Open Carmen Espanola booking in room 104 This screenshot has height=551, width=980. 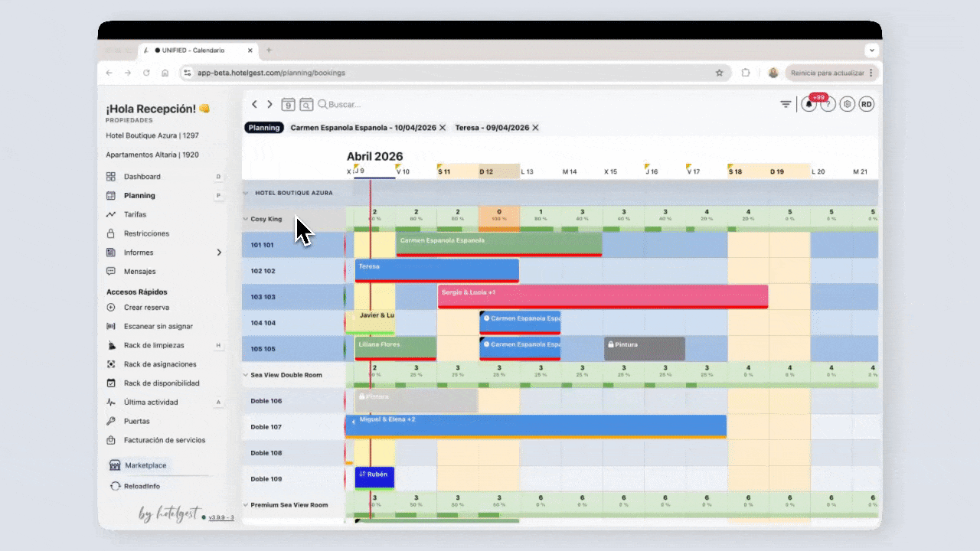(520, 322)
